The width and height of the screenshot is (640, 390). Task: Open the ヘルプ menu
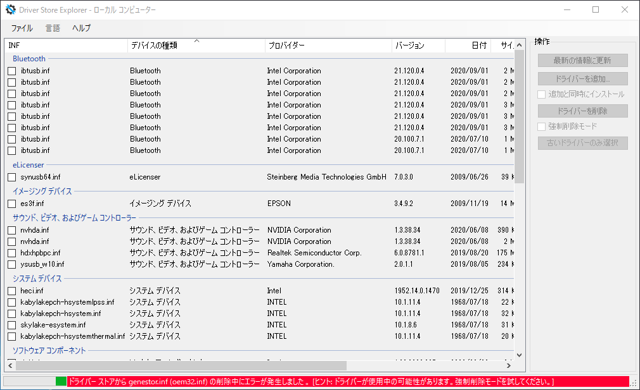click(x=81, y=28)
